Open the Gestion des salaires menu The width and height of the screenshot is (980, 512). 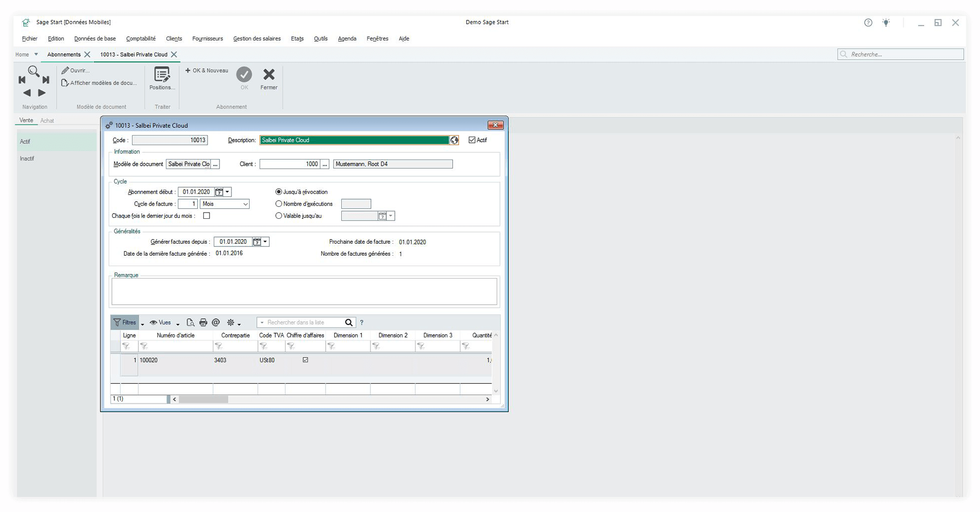click(x=257, y=38)
